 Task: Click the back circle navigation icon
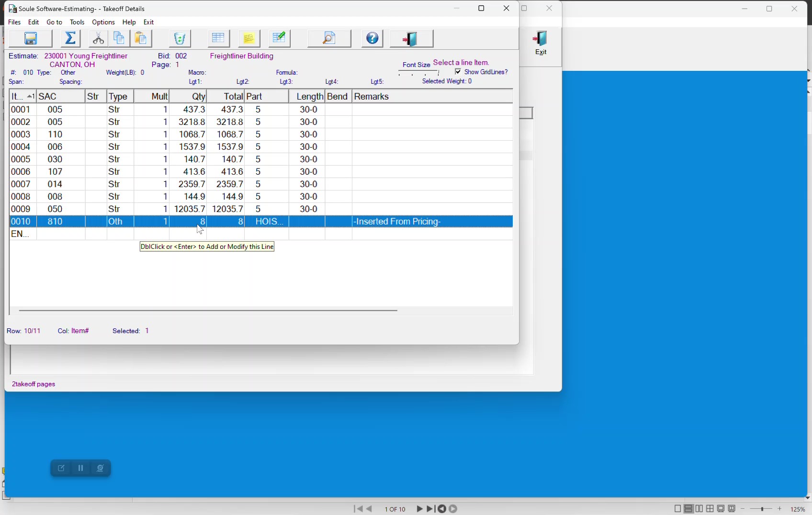442,509
